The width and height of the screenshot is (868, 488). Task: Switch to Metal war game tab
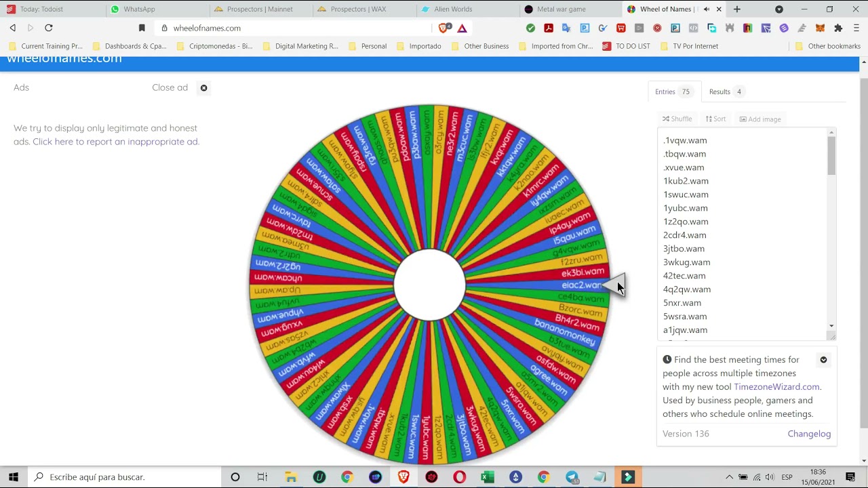[x=570, y=9]
